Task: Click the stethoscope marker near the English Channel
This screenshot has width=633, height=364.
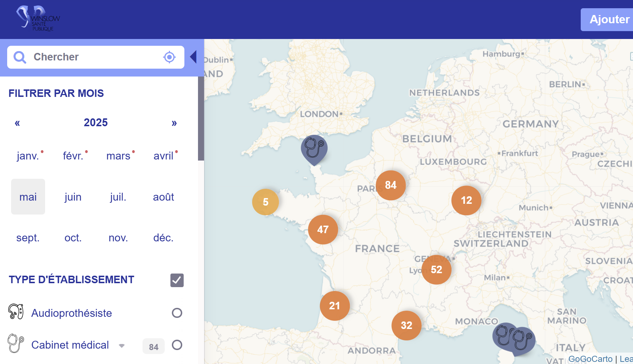Action: [x=314, y=148]
